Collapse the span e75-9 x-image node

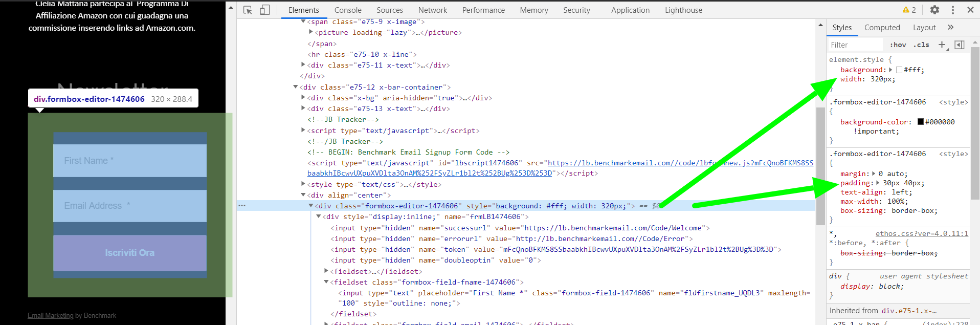click(x=303, y=21)
